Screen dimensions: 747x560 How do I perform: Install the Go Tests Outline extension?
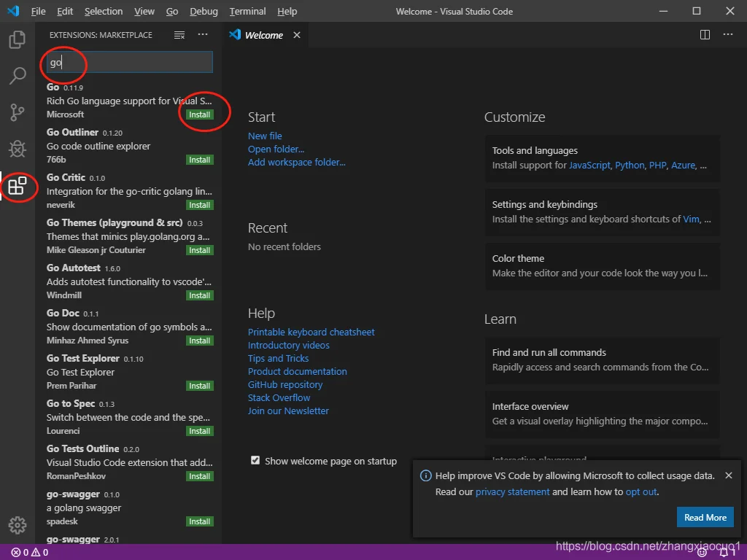(x=200, y=477)
